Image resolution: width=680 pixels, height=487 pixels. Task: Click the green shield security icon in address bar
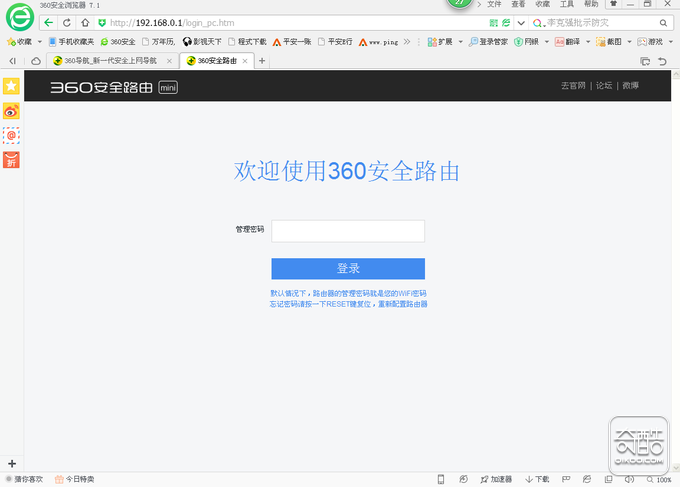click(x=102, y=23)
